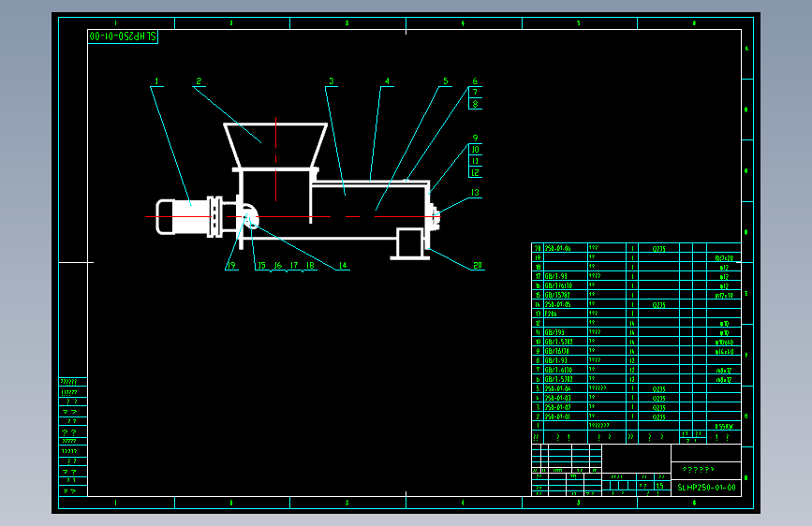Click balloon number 1 above the motor leader
The height and width of the screenshot is (526, 812).
156,81
